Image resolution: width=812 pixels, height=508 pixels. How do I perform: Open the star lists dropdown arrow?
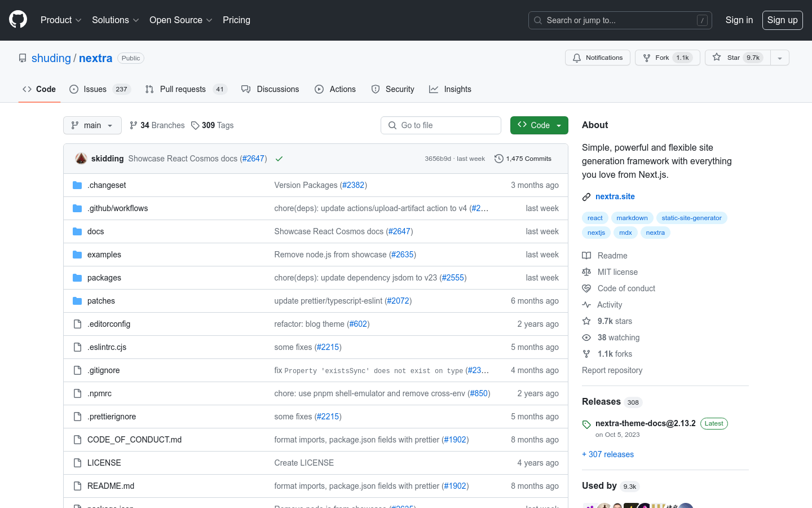780,58
